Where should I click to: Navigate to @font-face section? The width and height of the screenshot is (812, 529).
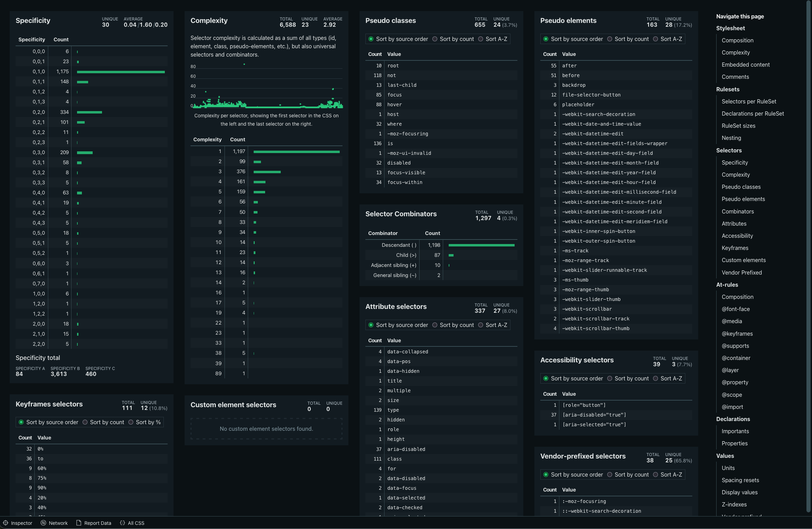[736, 309]
